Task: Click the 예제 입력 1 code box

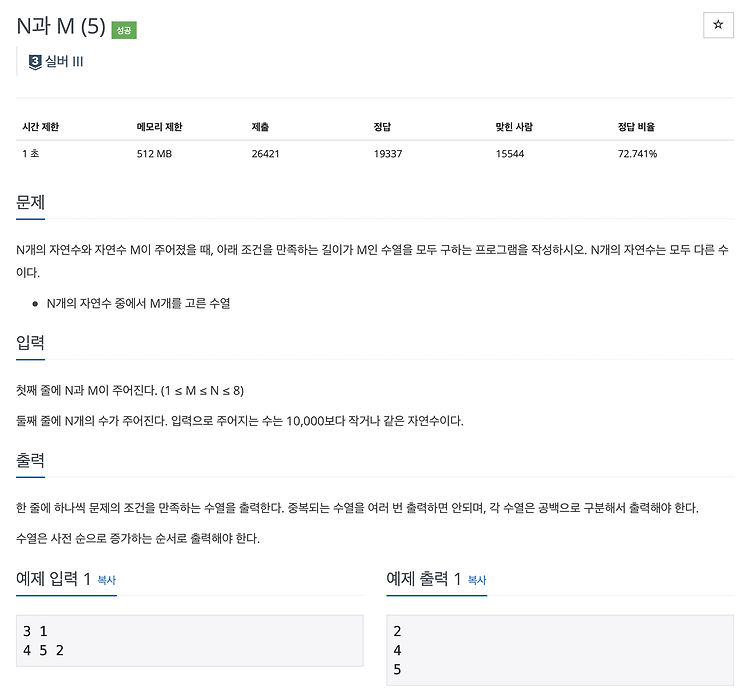Action: pos(190,641)
